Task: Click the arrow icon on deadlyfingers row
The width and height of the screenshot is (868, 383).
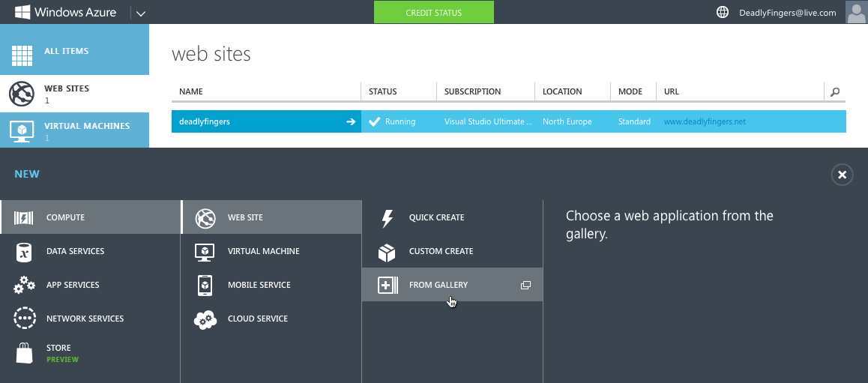Action: coord(350,121)
